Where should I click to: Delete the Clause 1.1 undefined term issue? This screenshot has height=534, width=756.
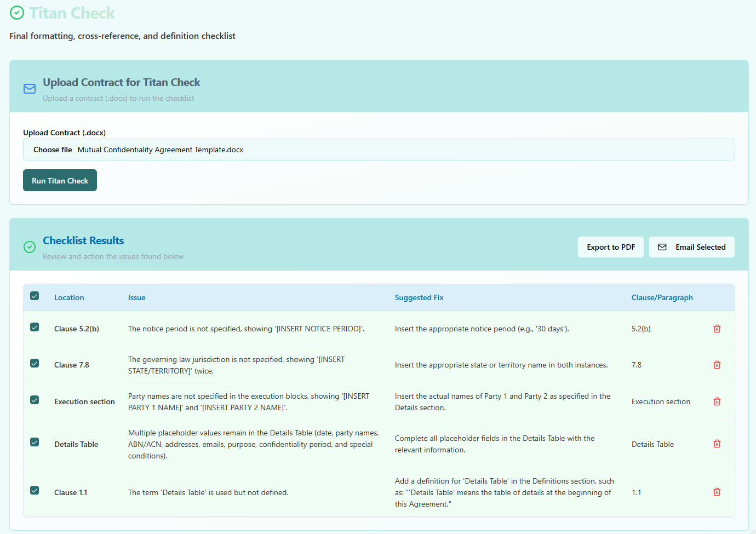717,492
